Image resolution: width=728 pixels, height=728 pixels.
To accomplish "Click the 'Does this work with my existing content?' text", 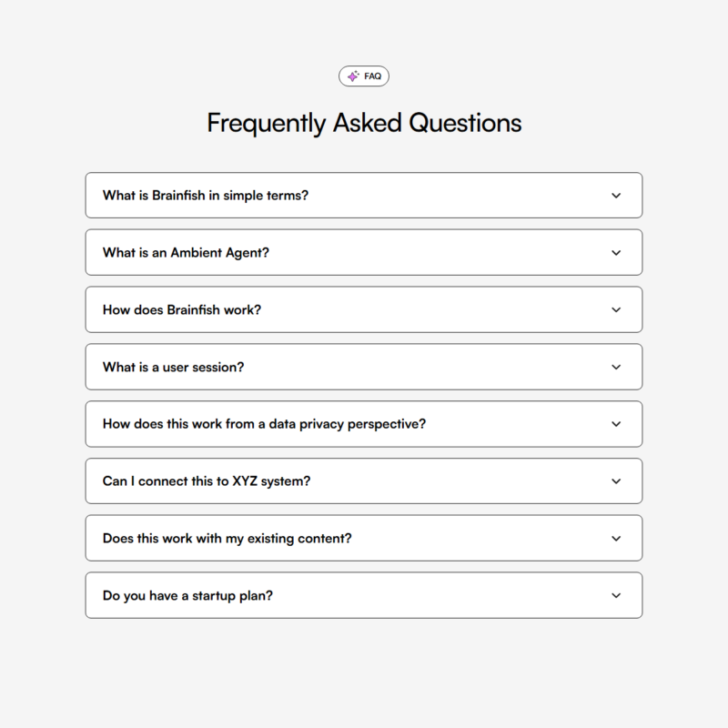I will point(227,539).
